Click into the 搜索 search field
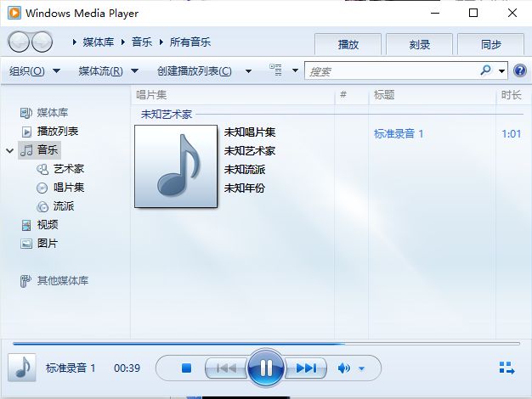The height and width of the screenshot is (399, 532). (x=390, y=71)
